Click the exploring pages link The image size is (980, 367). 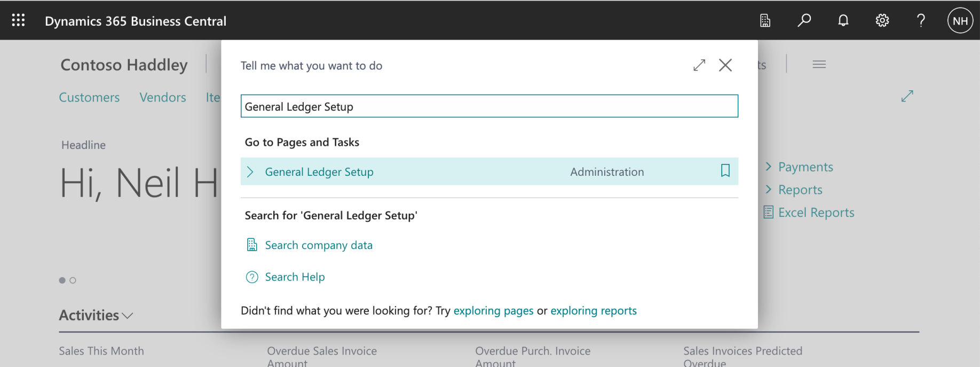(493, 311)
